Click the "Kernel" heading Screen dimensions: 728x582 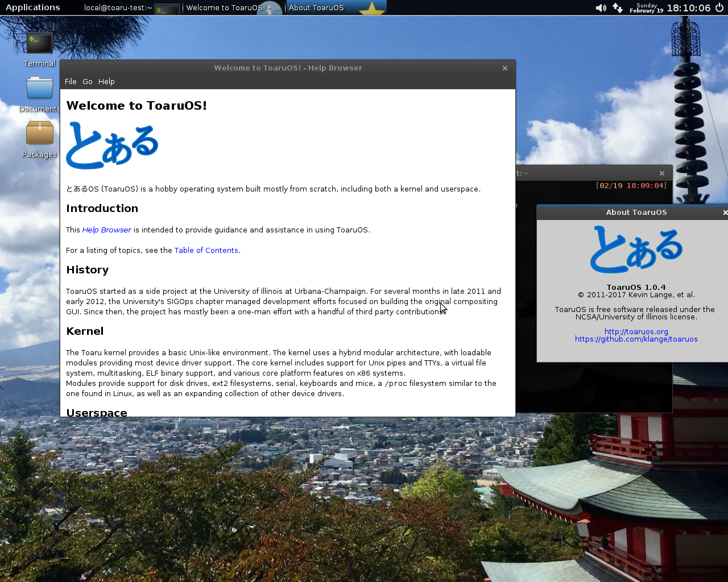[85, 331]
